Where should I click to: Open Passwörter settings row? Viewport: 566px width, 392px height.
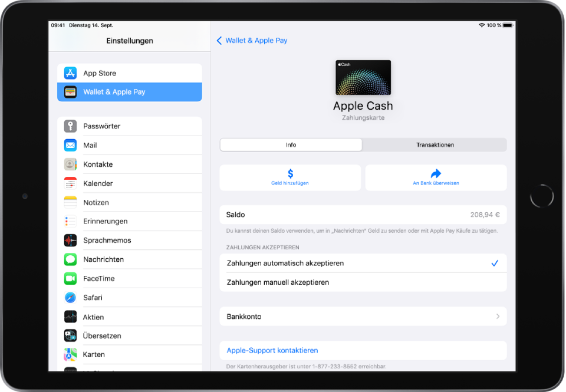point(130,126)
